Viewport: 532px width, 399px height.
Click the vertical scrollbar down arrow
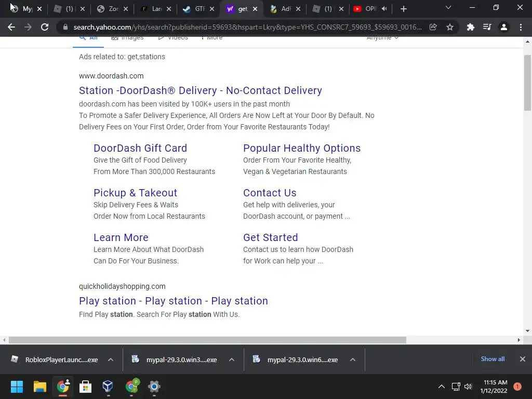527,331
